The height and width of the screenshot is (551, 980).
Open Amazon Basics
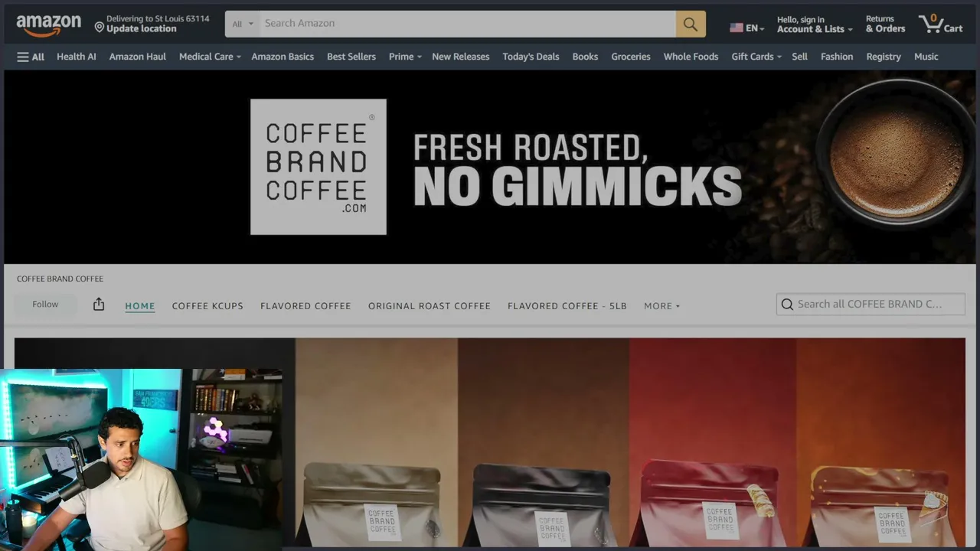click(x=283, y=57)
